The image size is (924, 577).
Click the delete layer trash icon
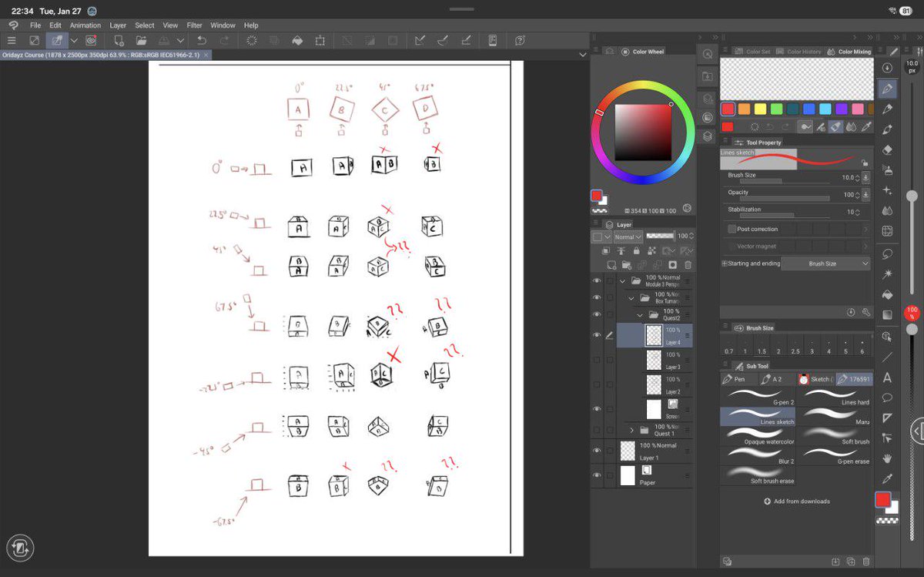click(688, 265)
